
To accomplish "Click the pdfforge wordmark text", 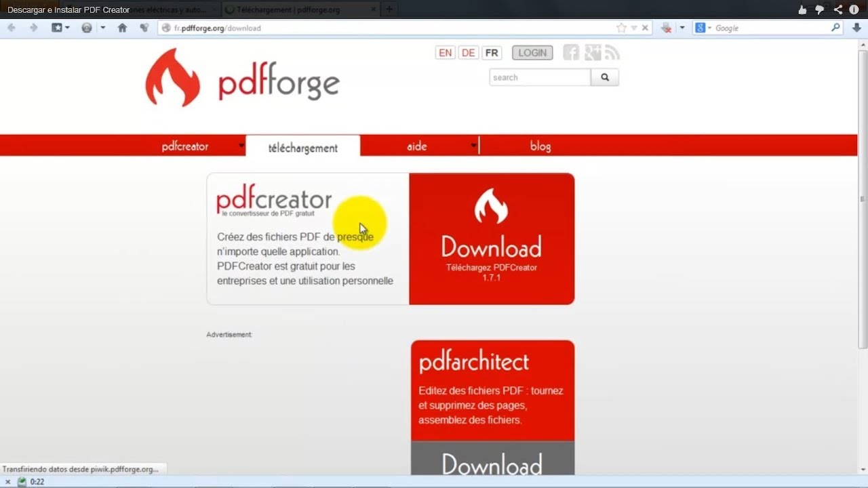I will 279,81.
